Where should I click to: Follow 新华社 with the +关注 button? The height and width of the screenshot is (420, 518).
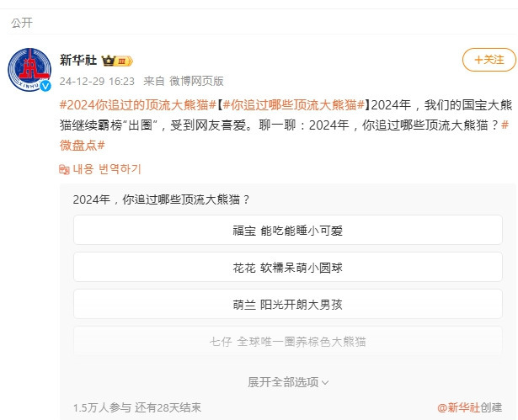pos(489,60)
